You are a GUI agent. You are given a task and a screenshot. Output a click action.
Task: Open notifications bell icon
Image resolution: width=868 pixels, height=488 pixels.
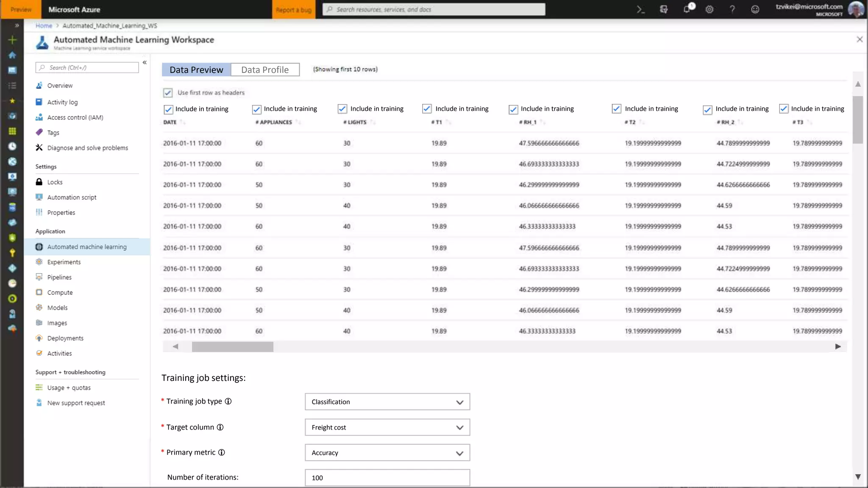[688, 9]
